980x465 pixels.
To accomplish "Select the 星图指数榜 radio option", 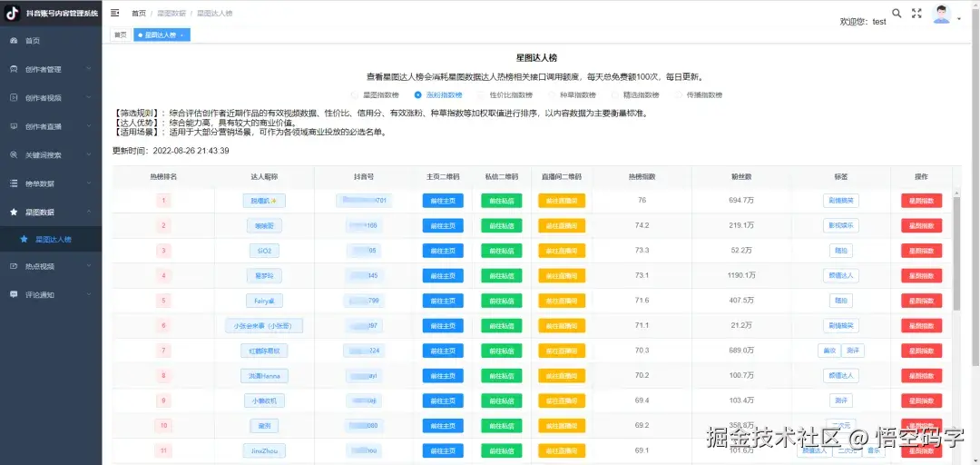I will click(375, 95).
